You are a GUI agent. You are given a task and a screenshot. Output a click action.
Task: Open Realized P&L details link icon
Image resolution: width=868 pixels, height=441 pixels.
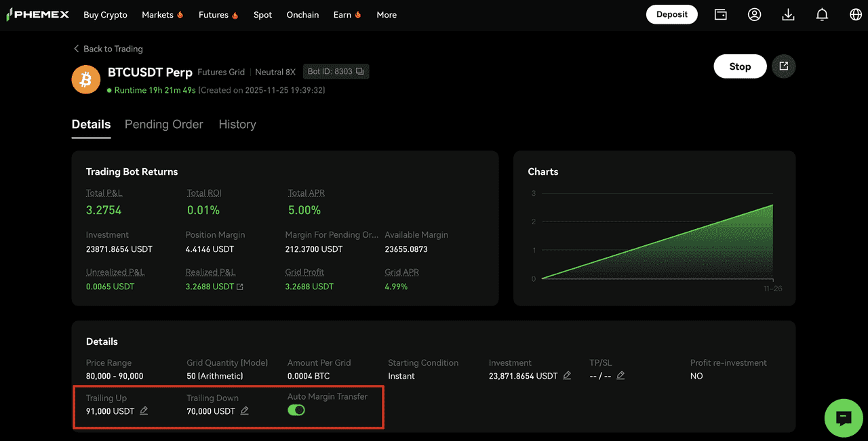pos(239,287)
